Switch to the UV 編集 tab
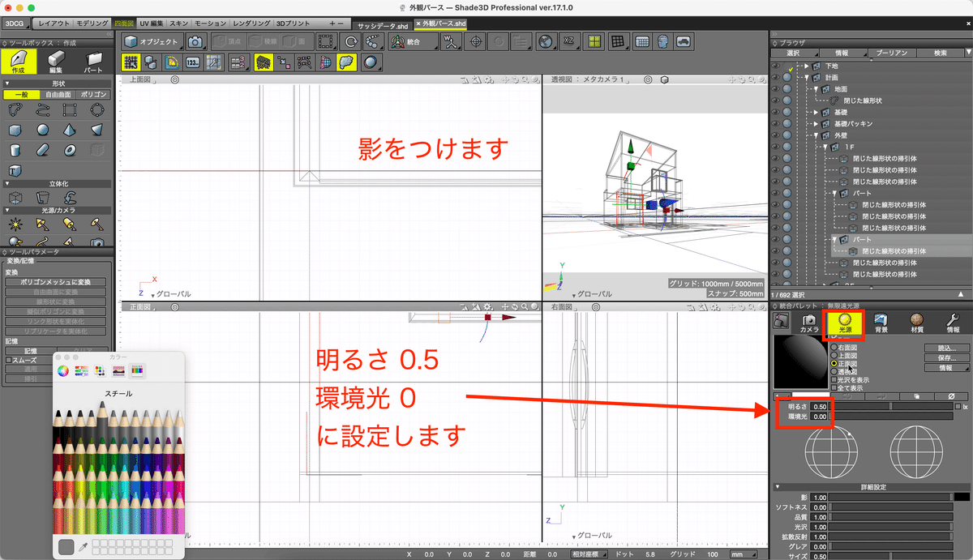This screenshot has height=560, width=973. (151, 24)
